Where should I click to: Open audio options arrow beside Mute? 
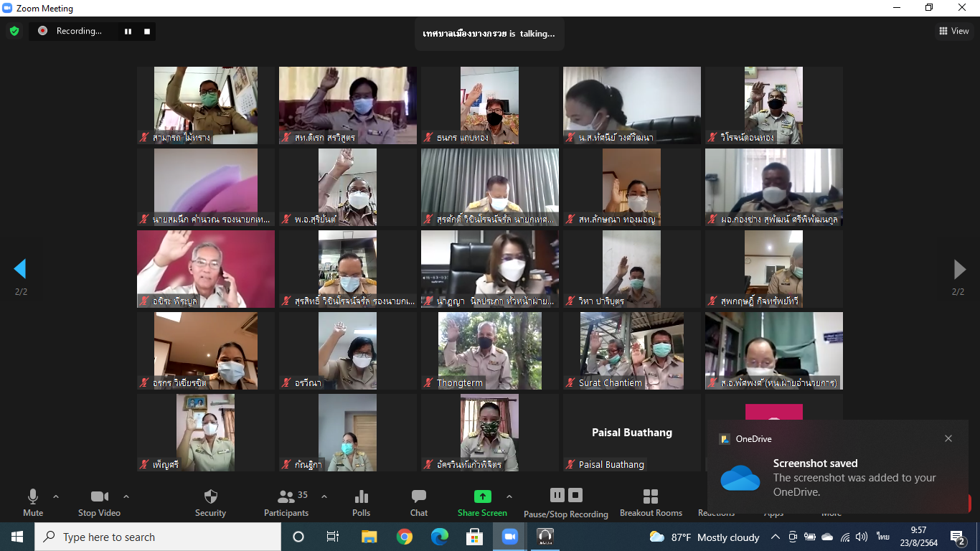pyautogui.click(x=56, y=496)
